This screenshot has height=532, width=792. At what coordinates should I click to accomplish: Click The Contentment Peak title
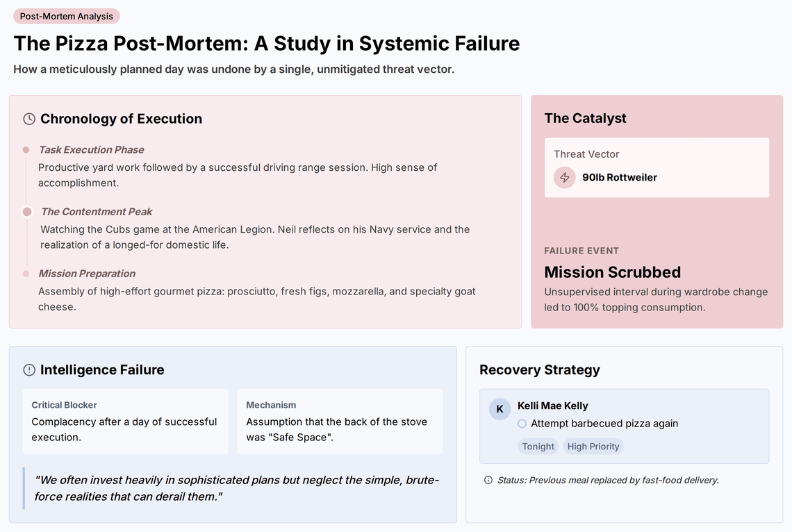pyautogui.click(x=97, y=212)
